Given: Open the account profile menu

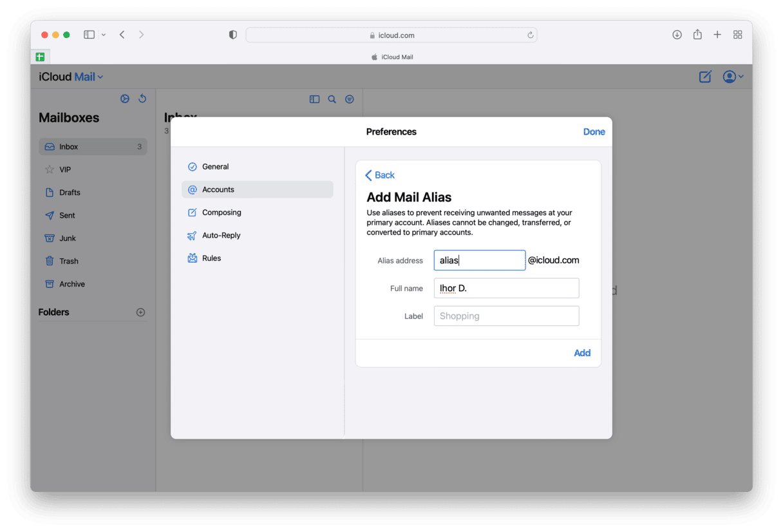Looking at the screenshot, I should point(733,77).
